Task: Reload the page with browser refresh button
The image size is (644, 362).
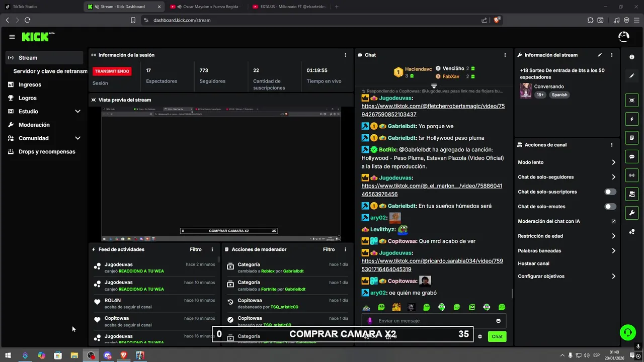Action: [x=27, y=20]
